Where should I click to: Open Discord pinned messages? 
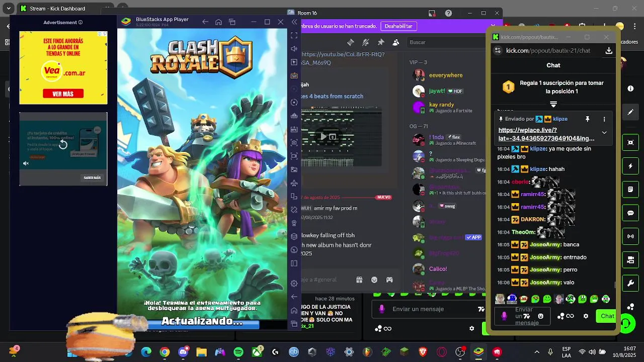(x=381, y=42)
